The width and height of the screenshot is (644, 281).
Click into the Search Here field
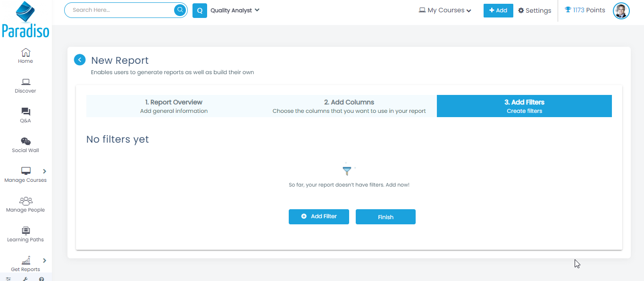tap(120, 10)
